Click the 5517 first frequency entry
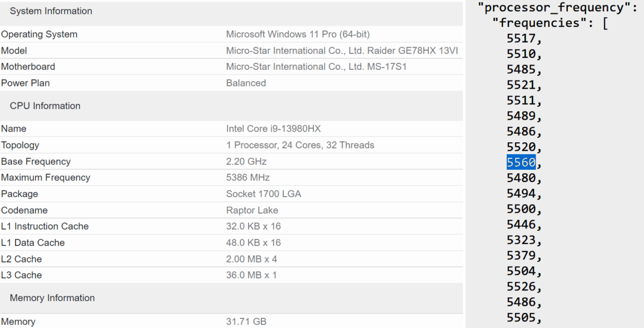Viewport: 644px width, 328px height. click(521, 39)
